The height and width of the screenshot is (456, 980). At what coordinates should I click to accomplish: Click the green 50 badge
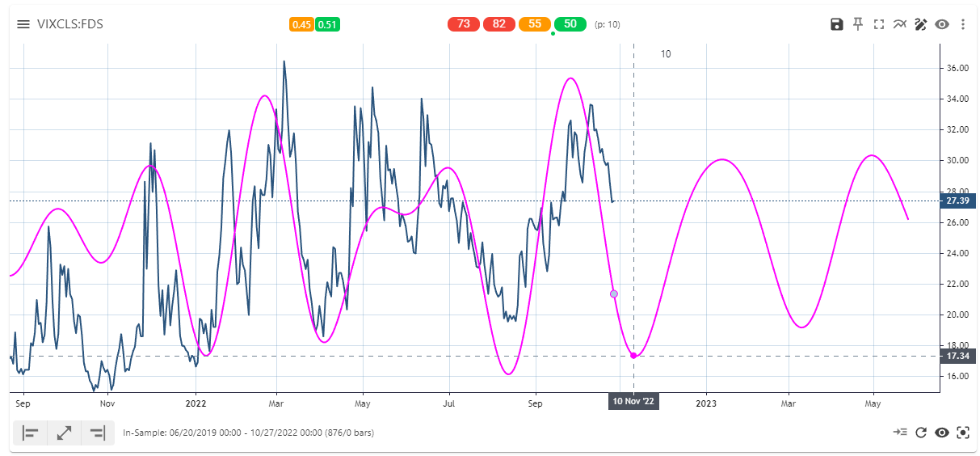pos(570,24)
